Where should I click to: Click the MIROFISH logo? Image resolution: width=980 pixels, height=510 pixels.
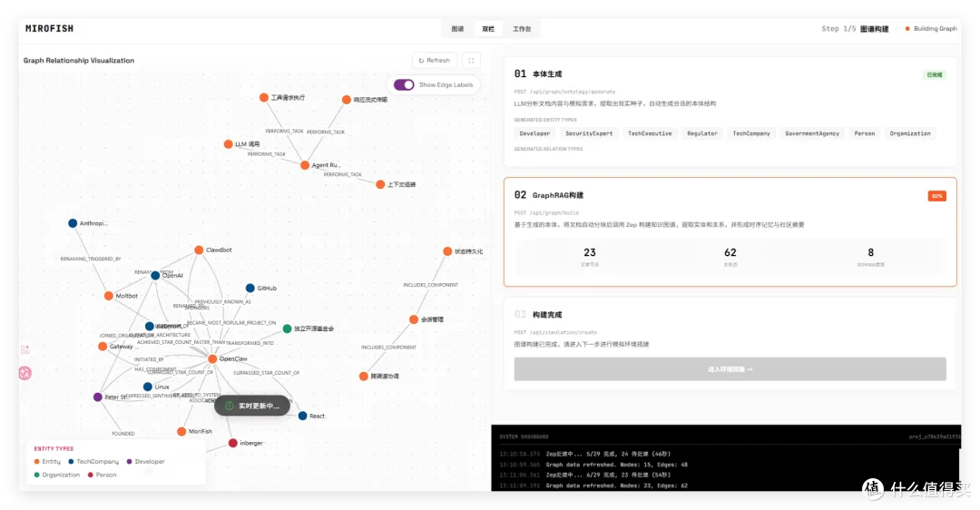(49, 29)
